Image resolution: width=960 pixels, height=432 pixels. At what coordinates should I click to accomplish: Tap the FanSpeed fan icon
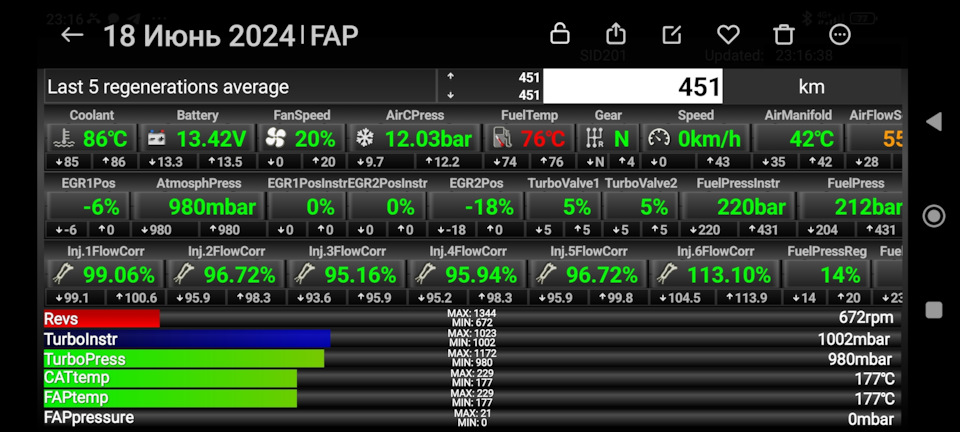pyautogui.click(x=276, y=138)
